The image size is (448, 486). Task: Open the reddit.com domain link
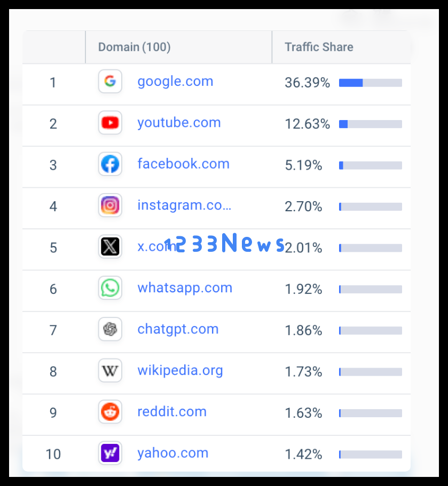172,412
